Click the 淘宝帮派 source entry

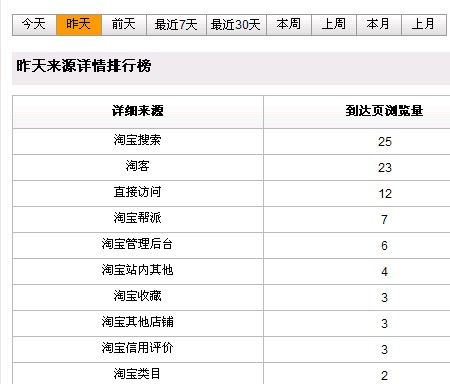[x=137, y=218]
